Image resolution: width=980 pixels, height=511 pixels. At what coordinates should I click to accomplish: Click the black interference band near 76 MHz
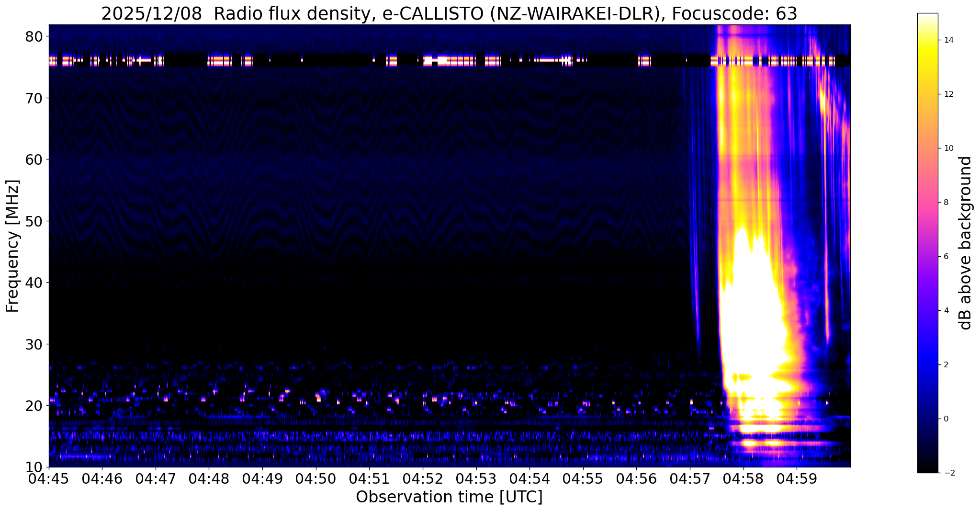(x=449, y=60)
